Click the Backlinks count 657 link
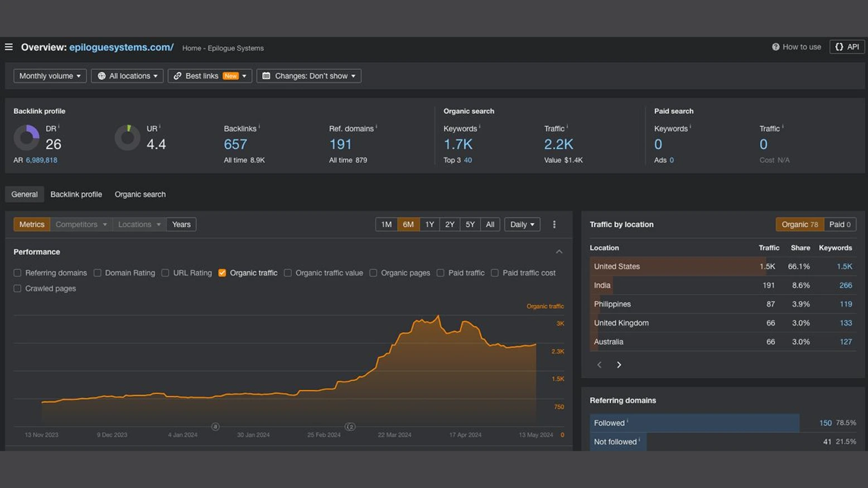Screen dimensions: 868x488 235,145
